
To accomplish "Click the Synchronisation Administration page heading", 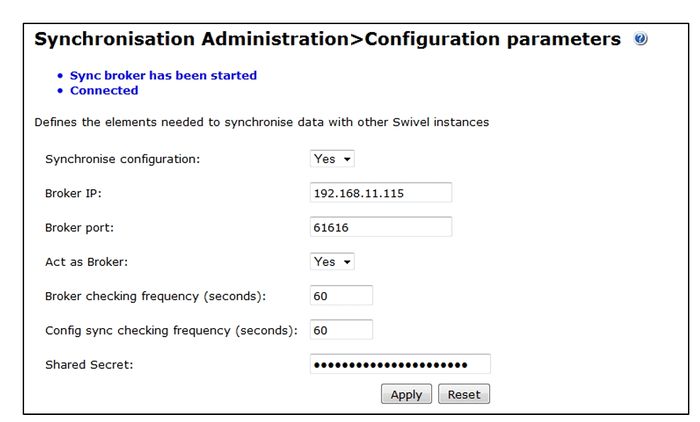I will tap(327, 40).
